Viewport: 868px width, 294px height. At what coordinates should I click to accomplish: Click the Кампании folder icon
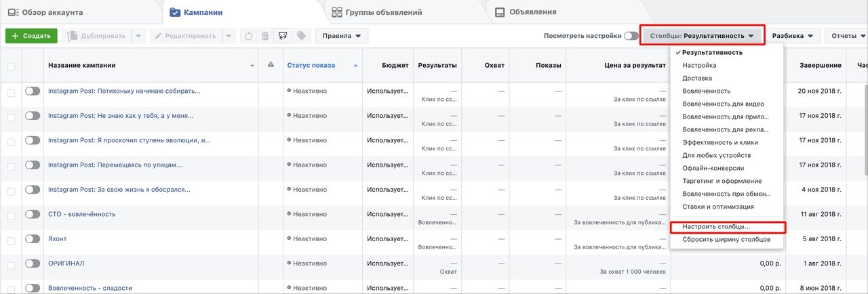176,12
